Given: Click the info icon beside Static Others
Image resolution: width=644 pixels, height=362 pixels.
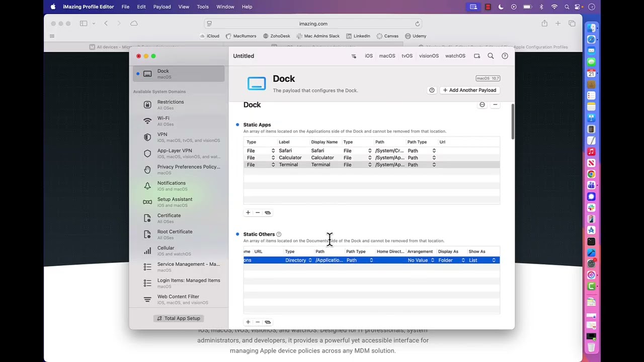Looking at the screenshot, I should tap(279, 234).
